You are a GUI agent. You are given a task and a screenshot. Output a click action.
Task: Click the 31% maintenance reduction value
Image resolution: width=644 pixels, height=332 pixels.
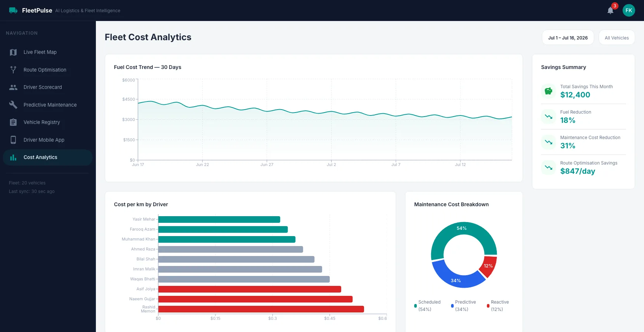[x=568, y=146]
